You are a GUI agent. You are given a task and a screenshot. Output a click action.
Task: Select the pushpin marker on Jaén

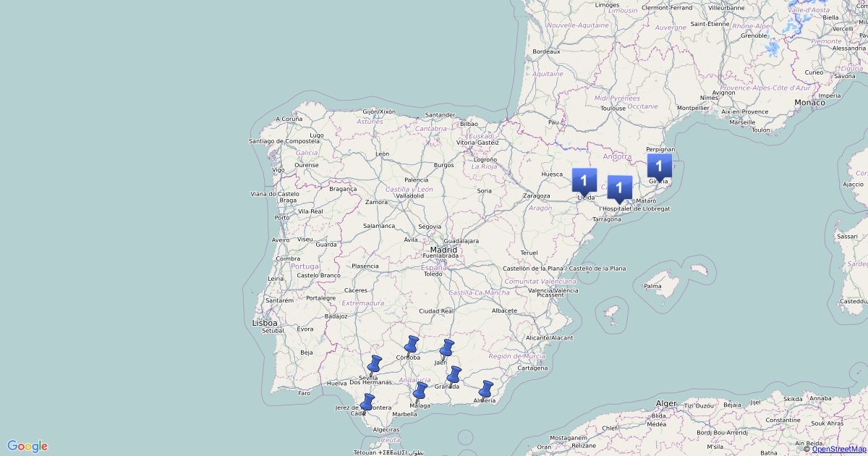(x=447, y=349)
